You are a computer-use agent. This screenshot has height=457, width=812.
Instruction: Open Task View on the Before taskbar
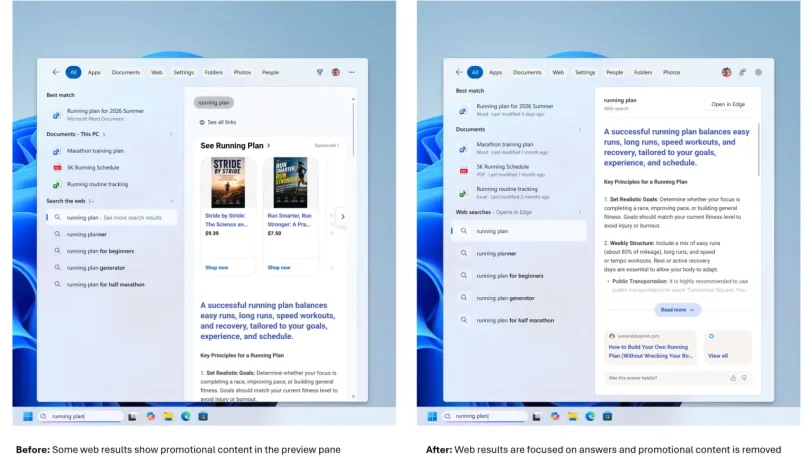pyautogui.click(x=133, y=417)
